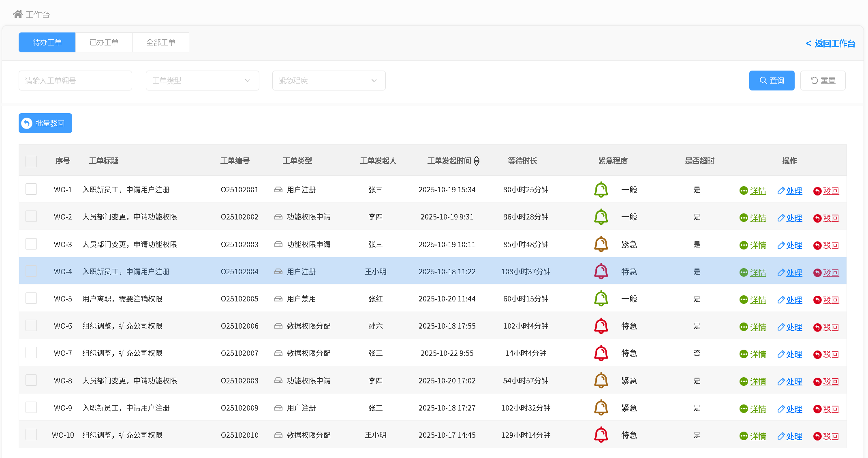Image resolution: width=868 pixels, height=458 pixels.
Task: Focus the 请输入工单编号 input field
Action: (75, 80)
